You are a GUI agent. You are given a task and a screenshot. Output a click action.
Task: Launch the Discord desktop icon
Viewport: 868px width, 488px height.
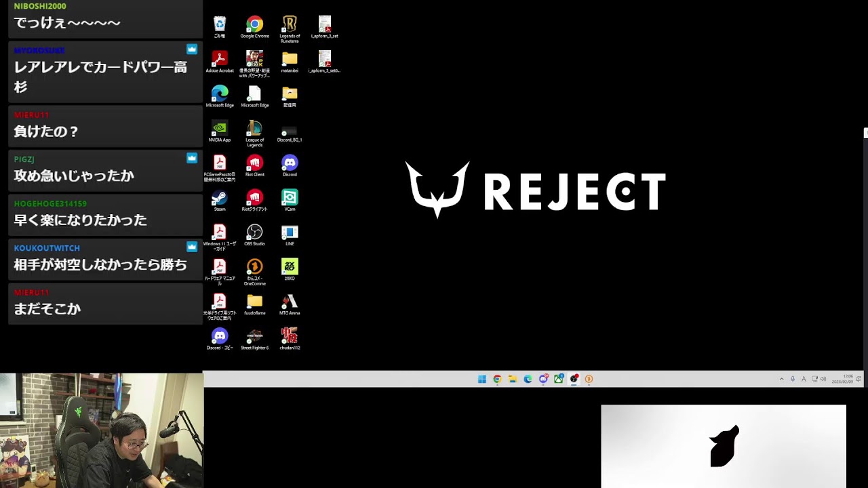290,165
